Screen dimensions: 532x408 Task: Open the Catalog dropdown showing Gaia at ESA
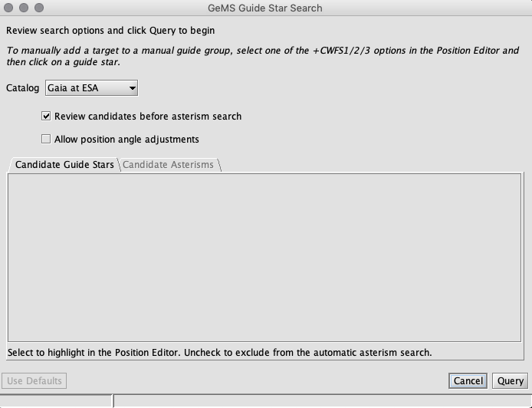pos(91,88)
